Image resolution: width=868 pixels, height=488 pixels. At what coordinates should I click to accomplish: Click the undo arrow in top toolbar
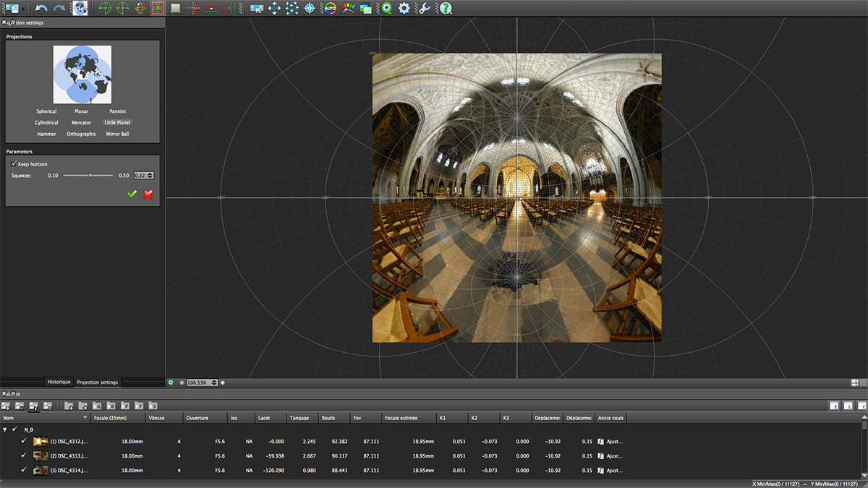pos(41,8)
